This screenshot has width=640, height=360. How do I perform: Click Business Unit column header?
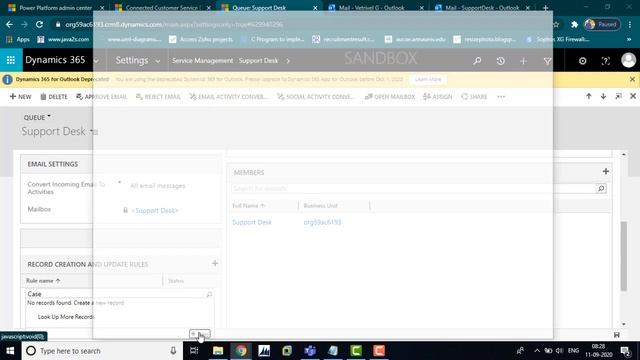320,206
